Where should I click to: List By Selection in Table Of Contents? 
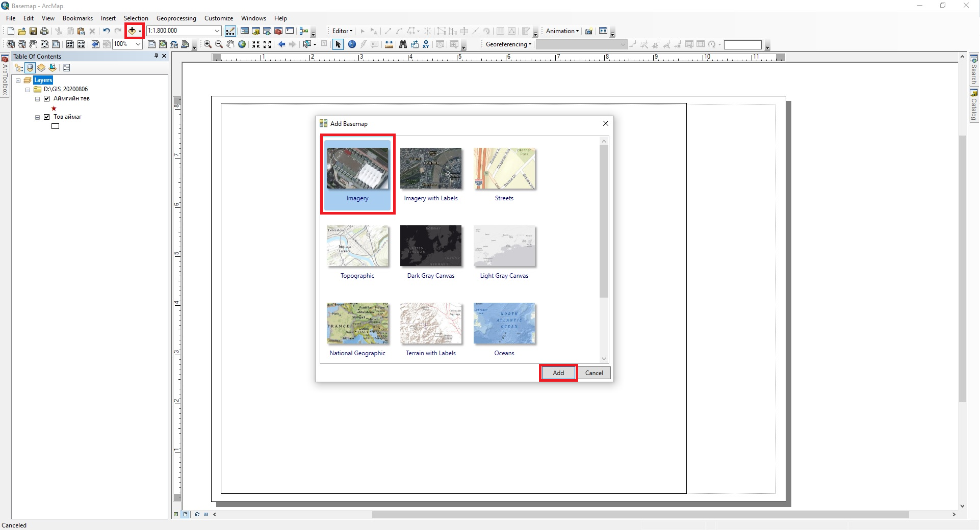click(53, 68)
